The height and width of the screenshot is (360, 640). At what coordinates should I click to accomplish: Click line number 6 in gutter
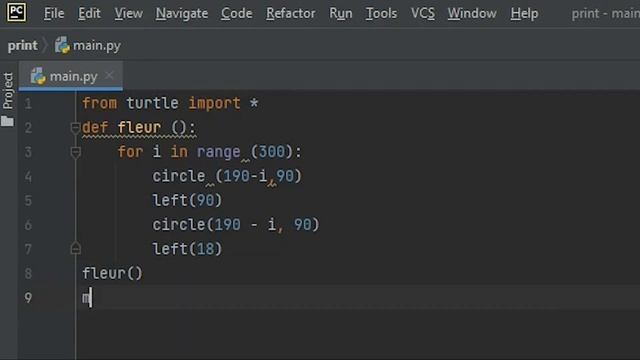tap(28, 225)
